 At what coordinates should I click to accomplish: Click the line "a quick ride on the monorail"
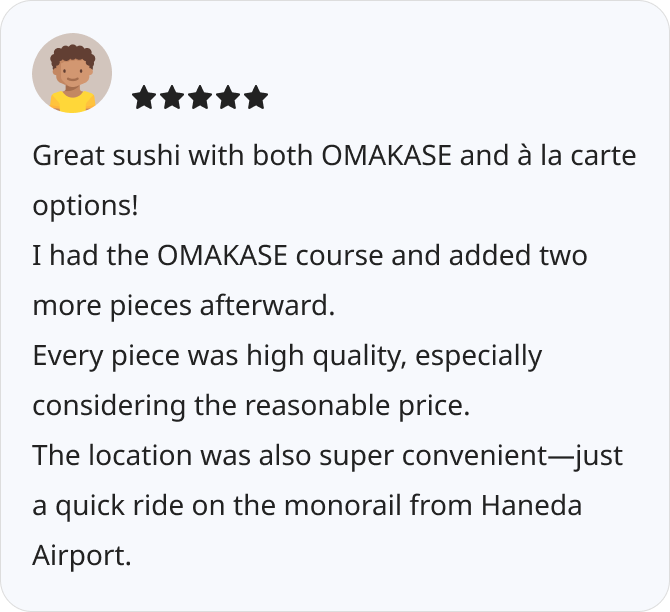point(307,506)
